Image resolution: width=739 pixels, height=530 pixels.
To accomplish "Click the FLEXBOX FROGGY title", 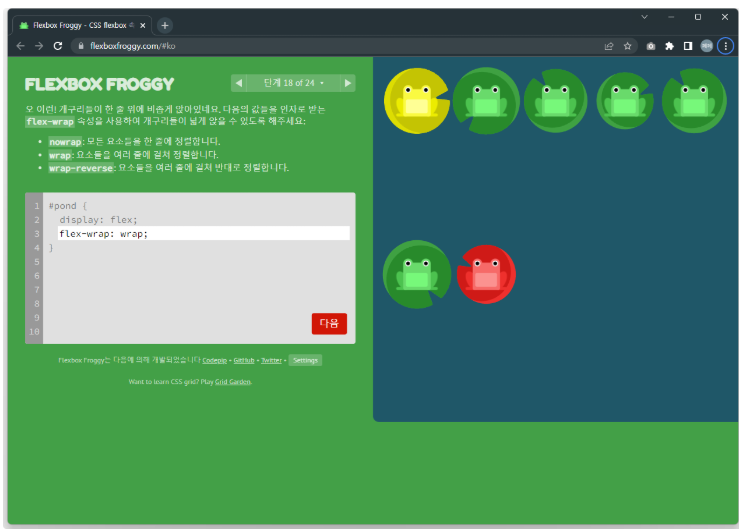I will [99, 84].
